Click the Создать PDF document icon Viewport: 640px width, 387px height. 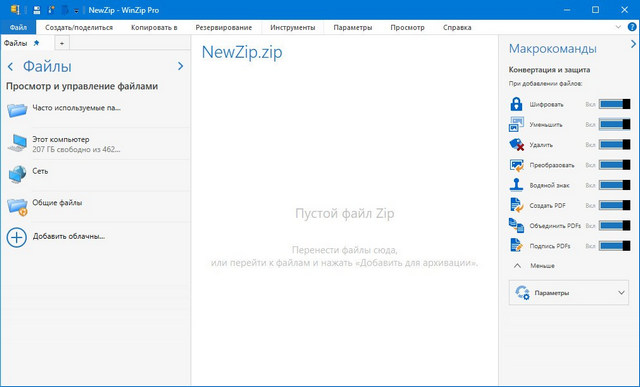click(x=517, y=205)
